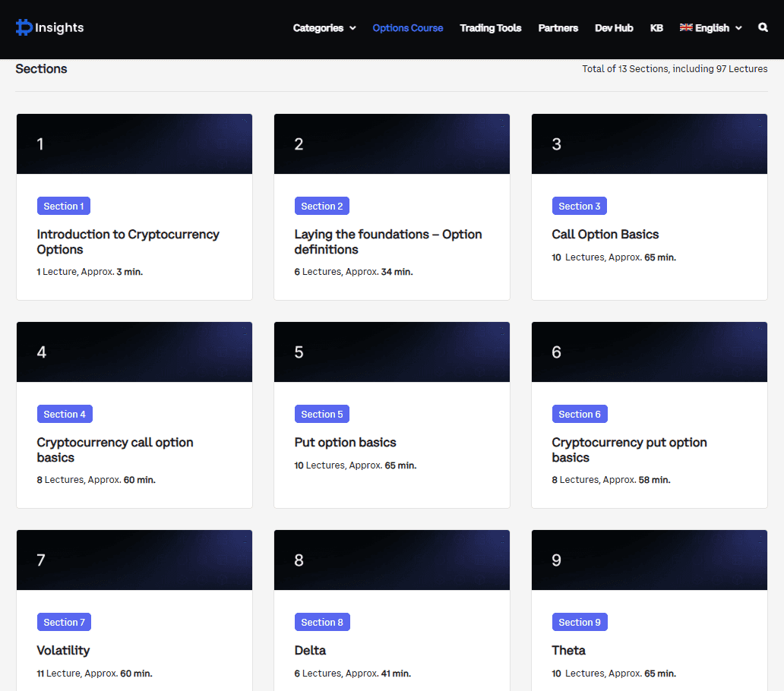Expand the Categories dropdown
Screen dimensions: 784x691
pos(324,28)
